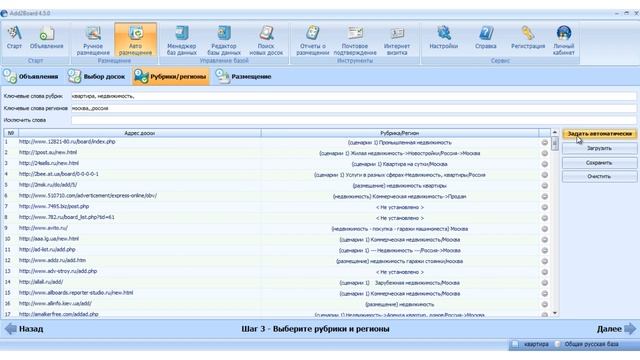Click the квартира status bar entry
640x360 pixels.
coord(531,344)
